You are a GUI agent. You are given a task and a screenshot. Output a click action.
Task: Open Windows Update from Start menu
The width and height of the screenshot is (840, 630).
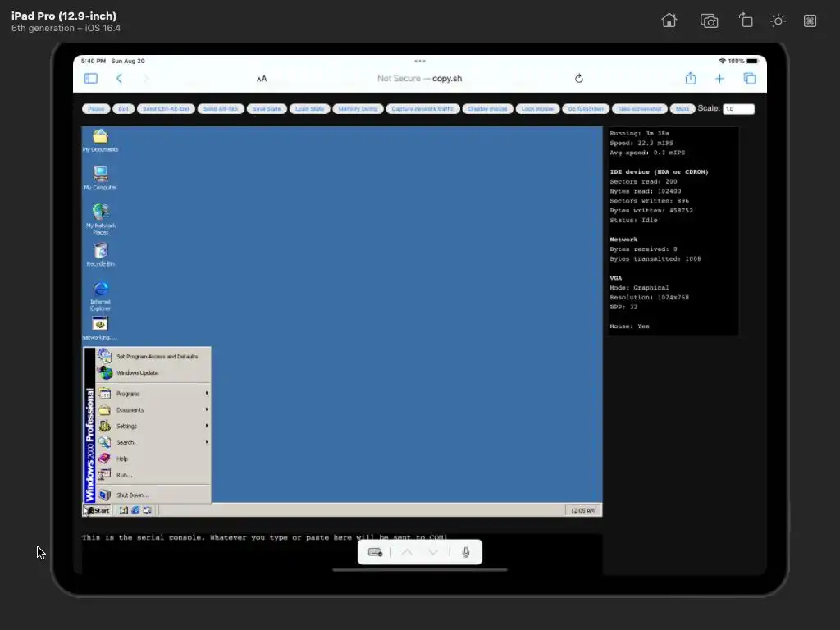click(x=153, y=373)
